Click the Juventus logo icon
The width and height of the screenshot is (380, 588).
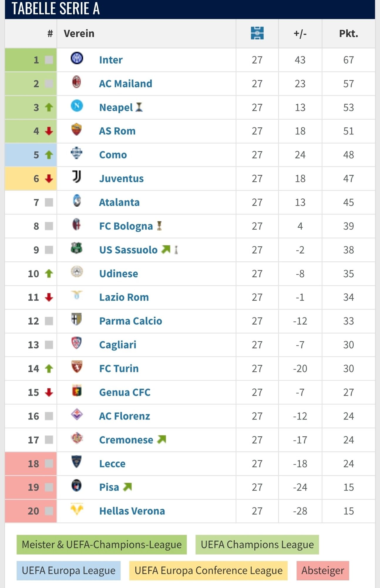pos(77,177)
